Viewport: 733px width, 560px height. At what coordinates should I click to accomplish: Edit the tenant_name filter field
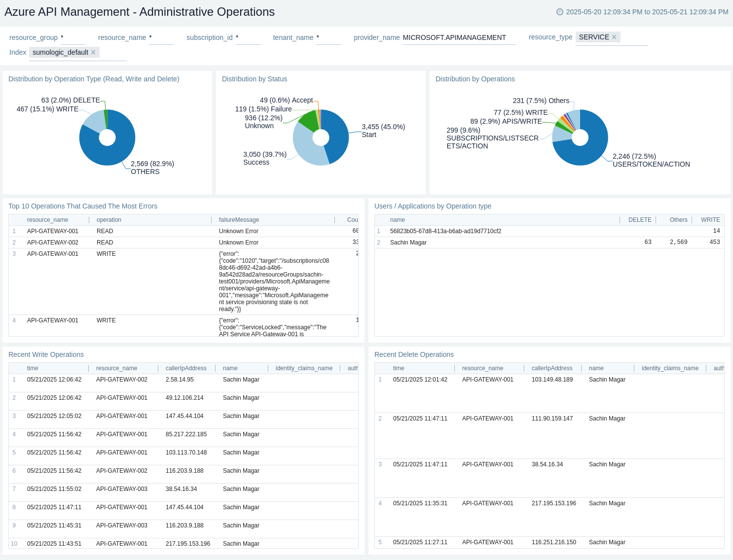pyautogui.click(x=329, y=37)
